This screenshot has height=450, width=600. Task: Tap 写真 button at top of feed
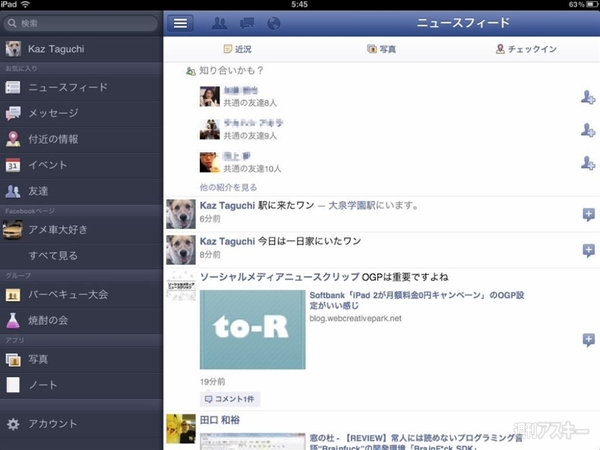click(381, 49)
